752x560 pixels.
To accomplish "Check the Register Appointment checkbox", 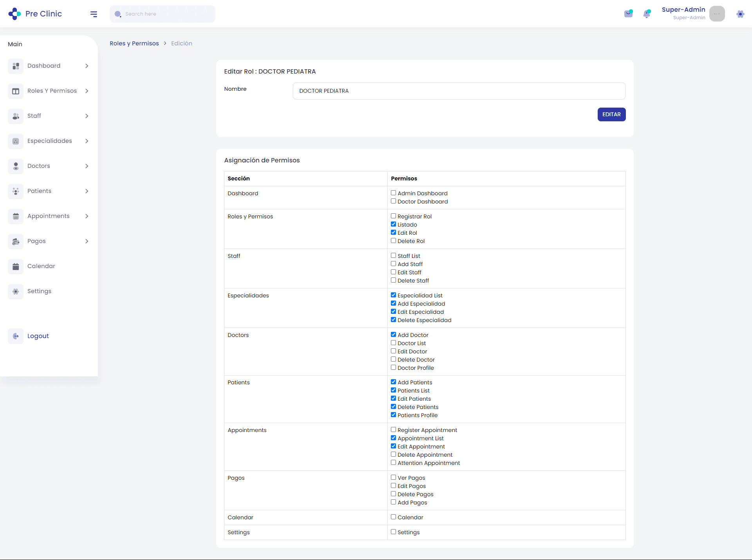I will tap(393, 430).
